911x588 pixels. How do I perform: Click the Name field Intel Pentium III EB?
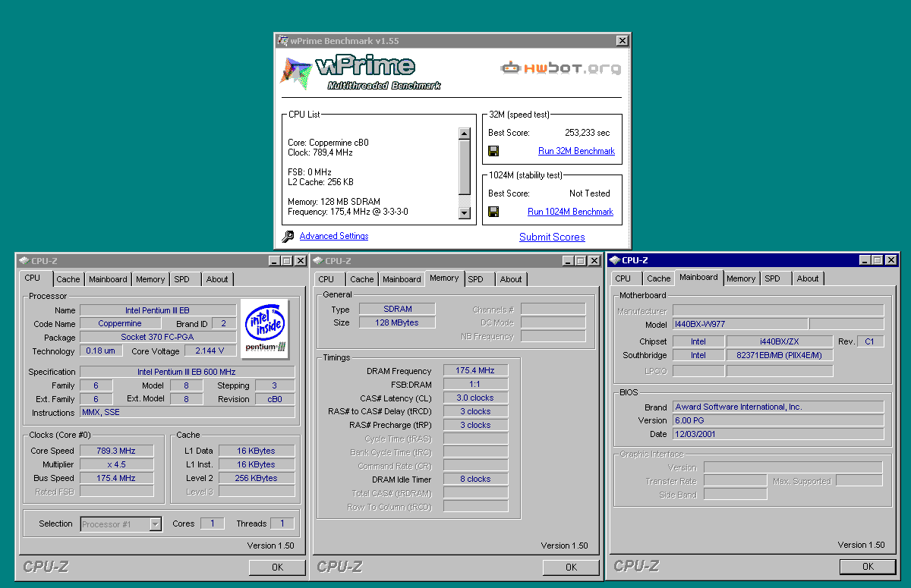coord(158,310)
